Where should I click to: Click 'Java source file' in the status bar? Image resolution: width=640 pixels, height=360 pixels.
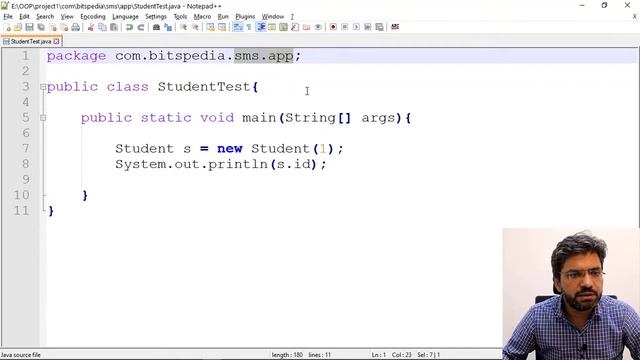(x=20, y=355)
